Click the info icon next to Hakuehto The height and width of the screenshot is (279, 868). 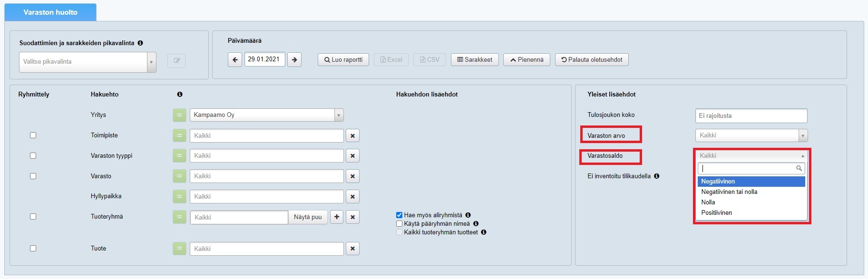pyautogui.click(x=180, y=95)
